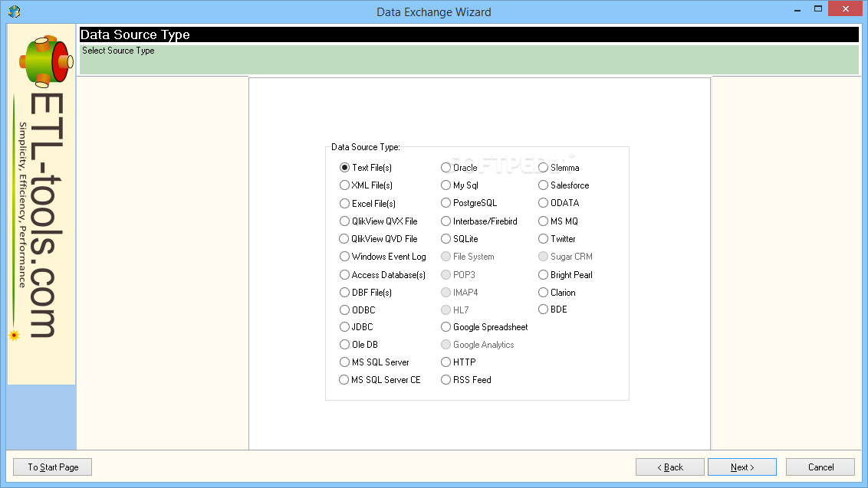Close the Data Exchange Wizard window
The width and height of the screenshot is (868, 488).
[x=845, y=9]
